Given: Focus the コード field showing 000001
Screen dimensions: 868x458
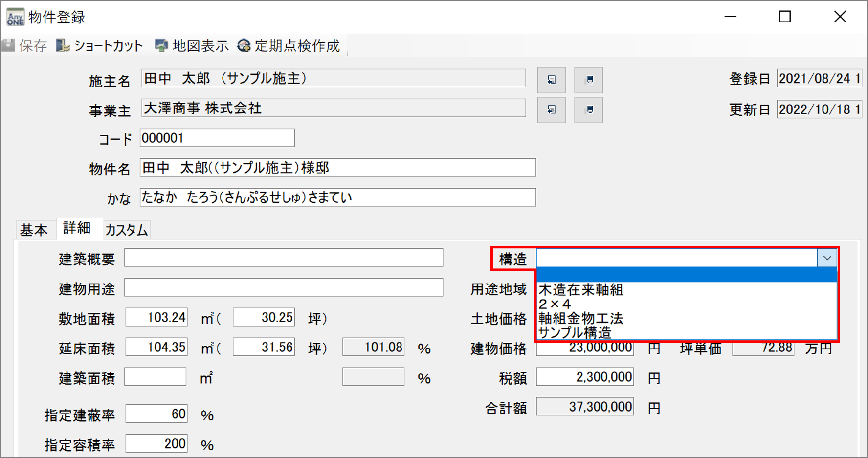Looking at the screenshot, I should pyautogui.click(x=217, y=138).
